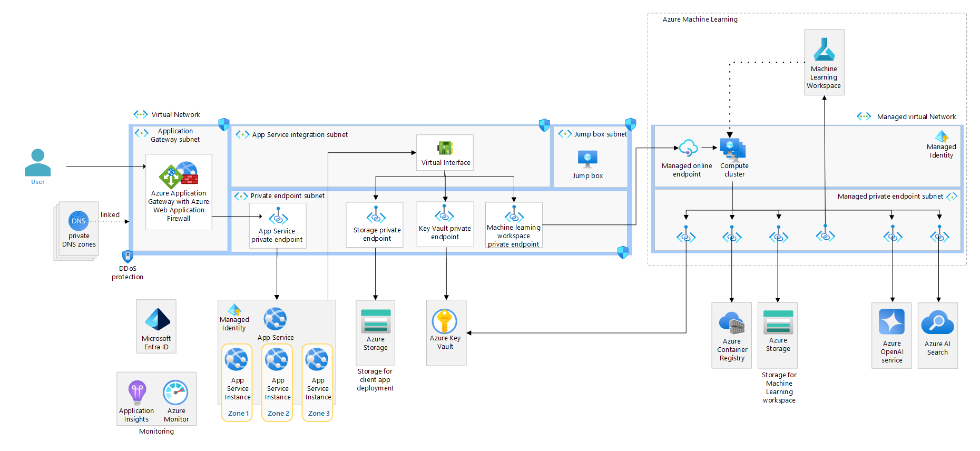Click the Microsoft Entra ID icon
The image size is (980, 451).
[157, 320]
